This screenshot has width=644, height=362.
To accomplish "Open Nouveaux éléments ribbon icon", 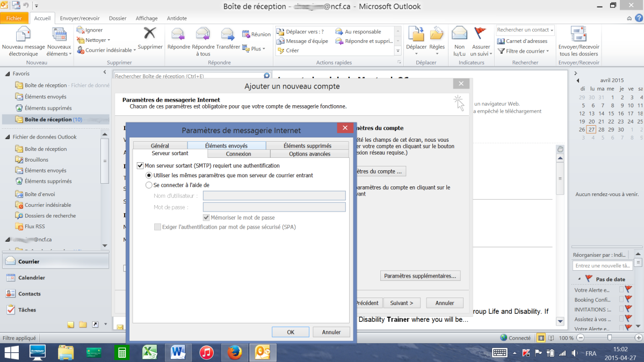I will (59, 35).
